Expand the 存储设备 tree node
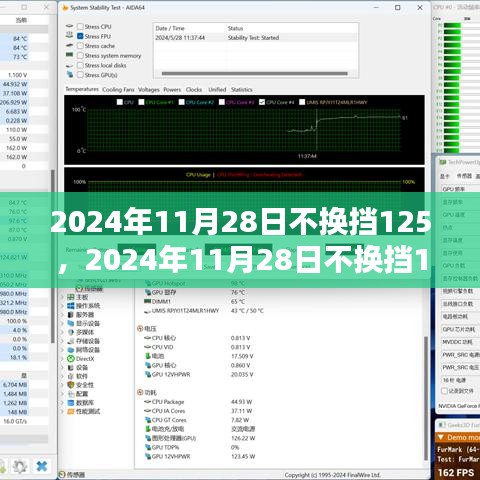This screenshot has width=480, height=480. pos(62,341)
